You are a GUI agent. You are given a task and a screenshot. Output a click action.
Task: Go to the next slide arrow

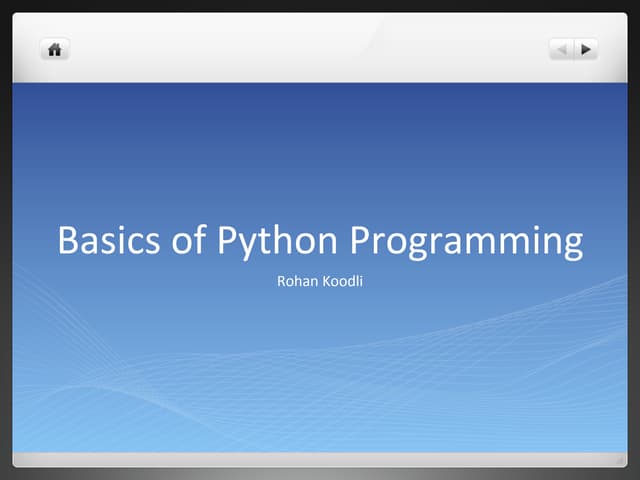(587, 48)
